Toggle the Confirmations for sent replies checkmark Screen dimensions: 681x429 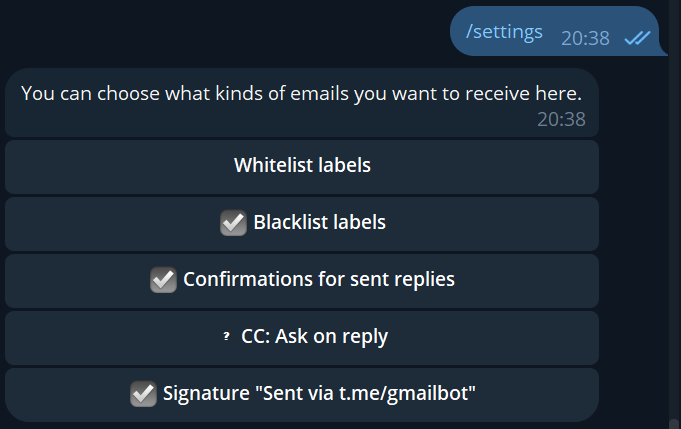tap(163, 280)
